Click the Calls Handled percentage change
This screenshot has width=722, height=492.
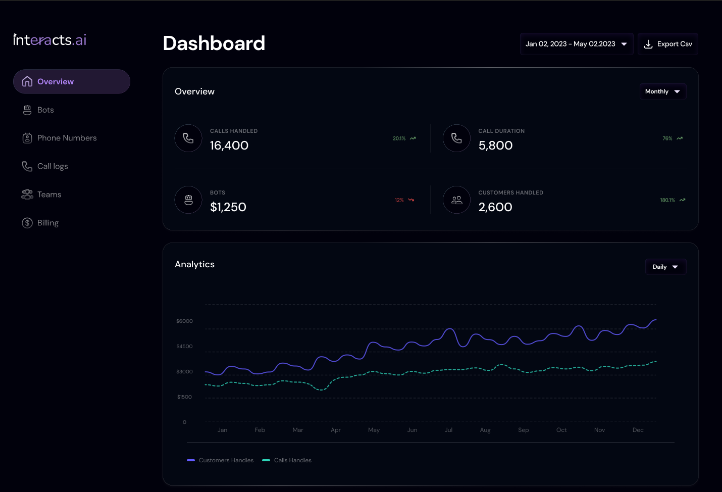[x=399, y=138]
